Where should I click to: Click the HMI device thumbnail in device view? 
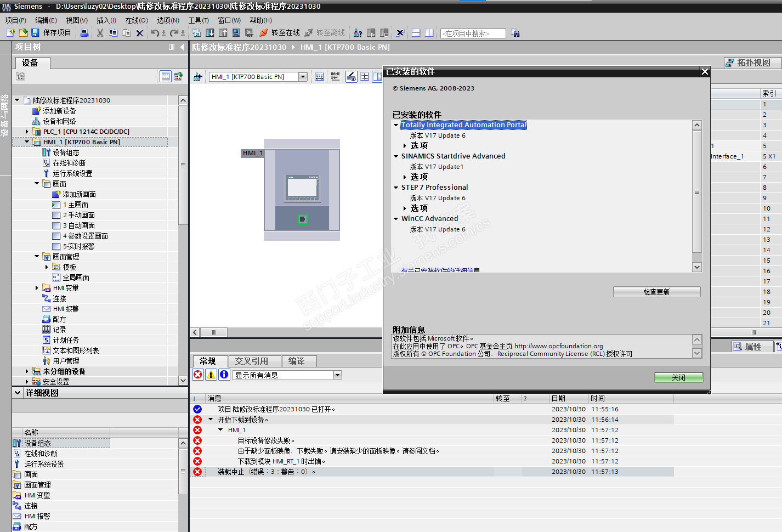302,190
